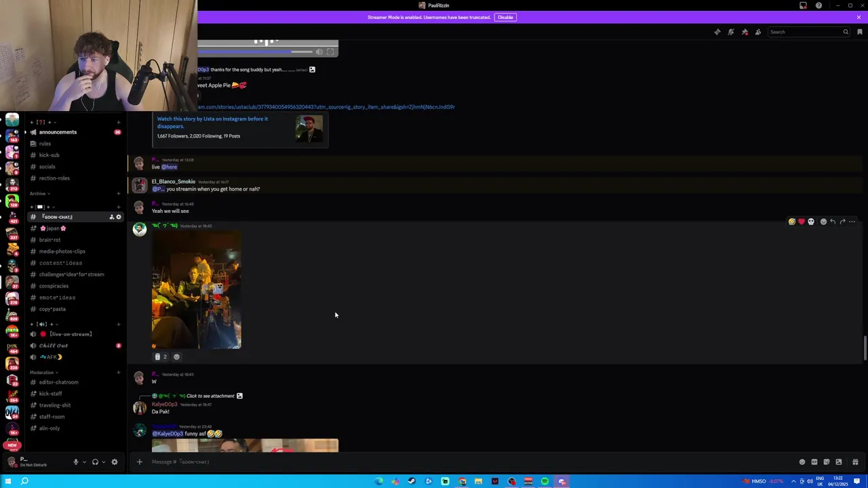Image resolution: width=868 pixels, height=488 pixels.
Task: Reply to hovered message arrow icon
Action: 833,222
